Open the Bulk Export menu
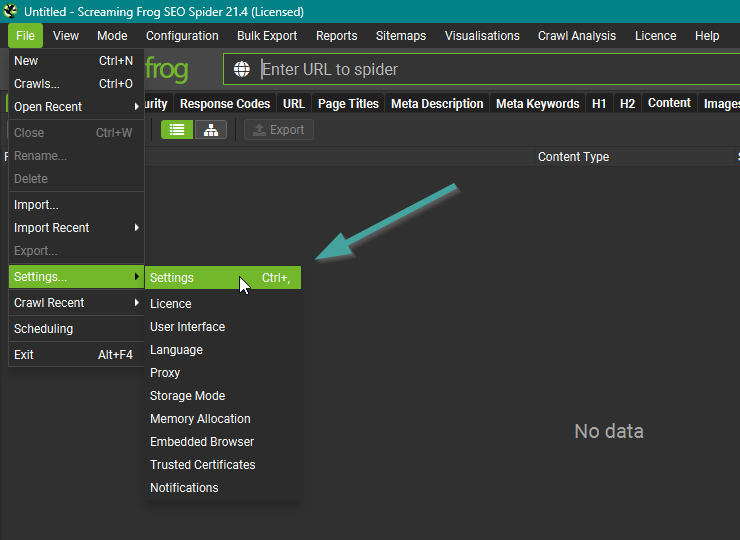The width and height of the screenshot is (740, 540). click(x=267, y=36)
